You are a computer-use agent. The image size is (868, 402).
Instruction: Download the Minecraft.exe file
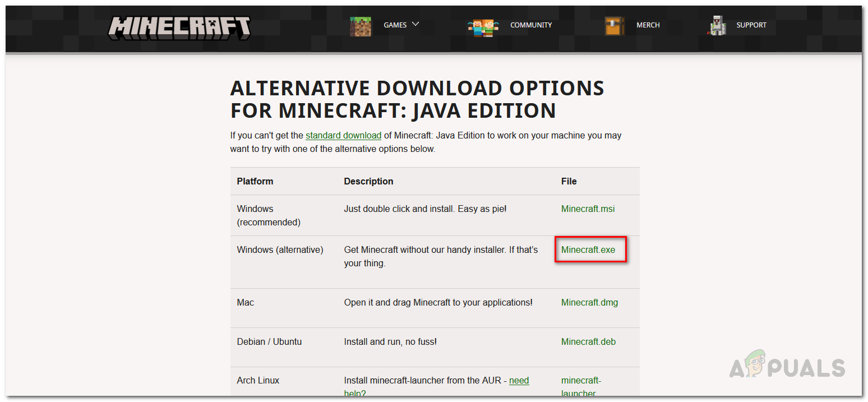[x=588, y=249]
